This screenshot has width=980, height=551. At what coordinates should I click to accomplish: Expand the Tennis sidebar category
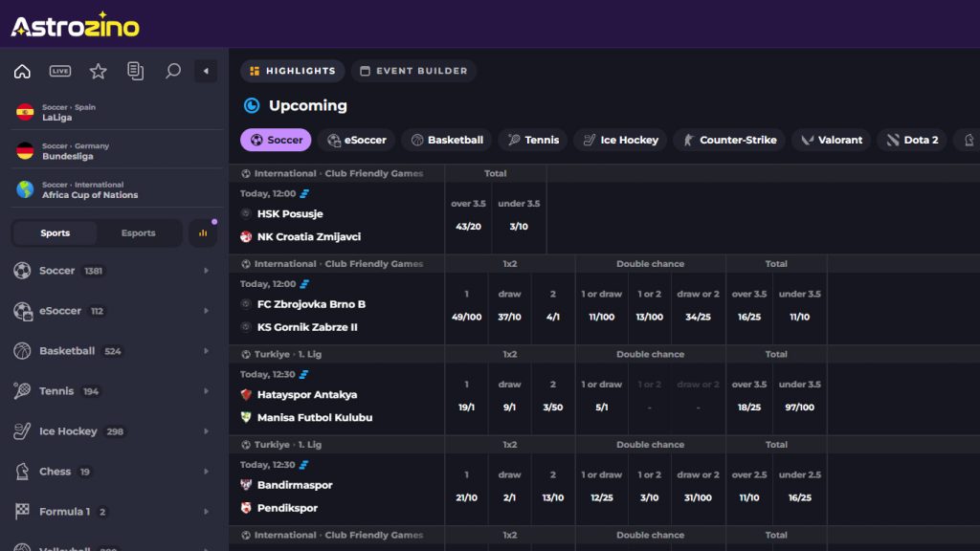(207, 391)
